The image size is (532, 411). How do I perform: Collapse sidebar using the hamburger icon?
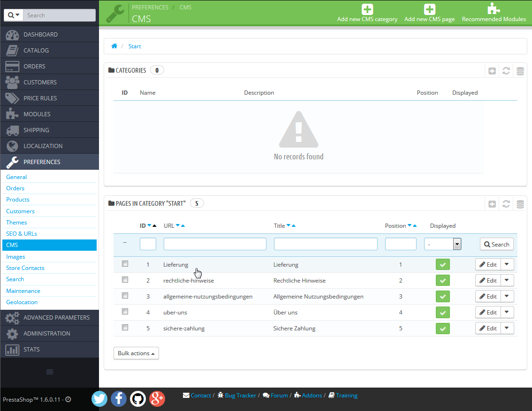[50, 372]
